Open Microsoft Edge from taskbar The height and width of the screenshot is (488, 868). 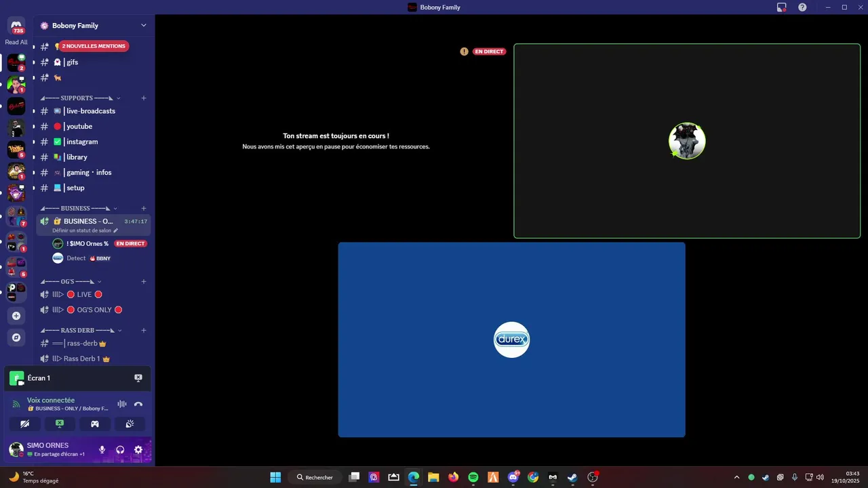[x=414, y=477]
